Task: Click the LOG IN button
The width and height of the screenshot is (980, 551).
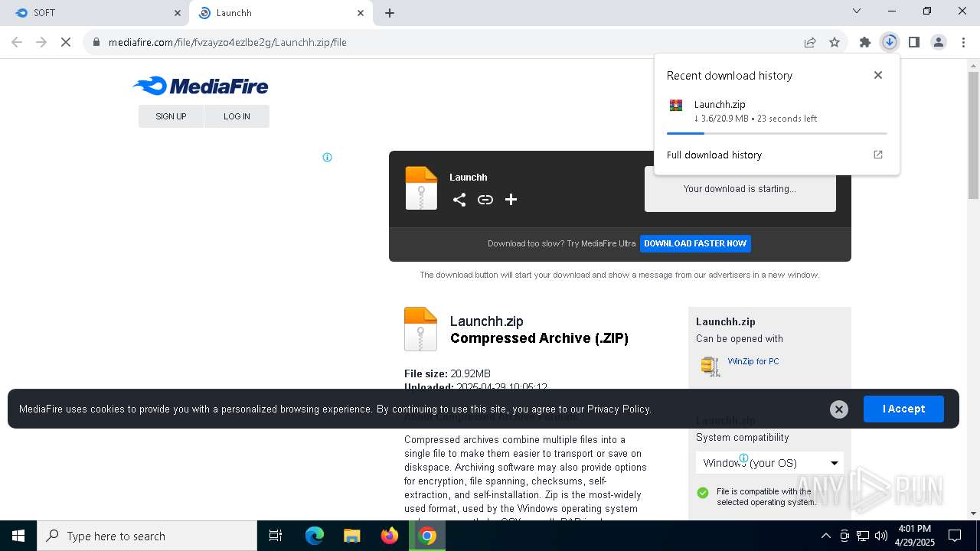Action: (x=237, y=116)
